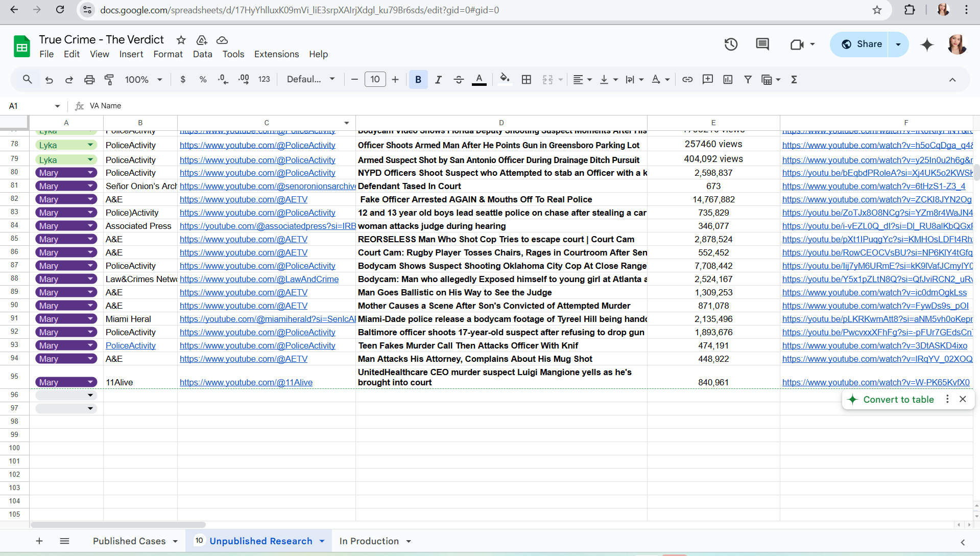The height and width of the screenshot is (556, 980).
Task: Open the text color picker
Action: (479, 79)
